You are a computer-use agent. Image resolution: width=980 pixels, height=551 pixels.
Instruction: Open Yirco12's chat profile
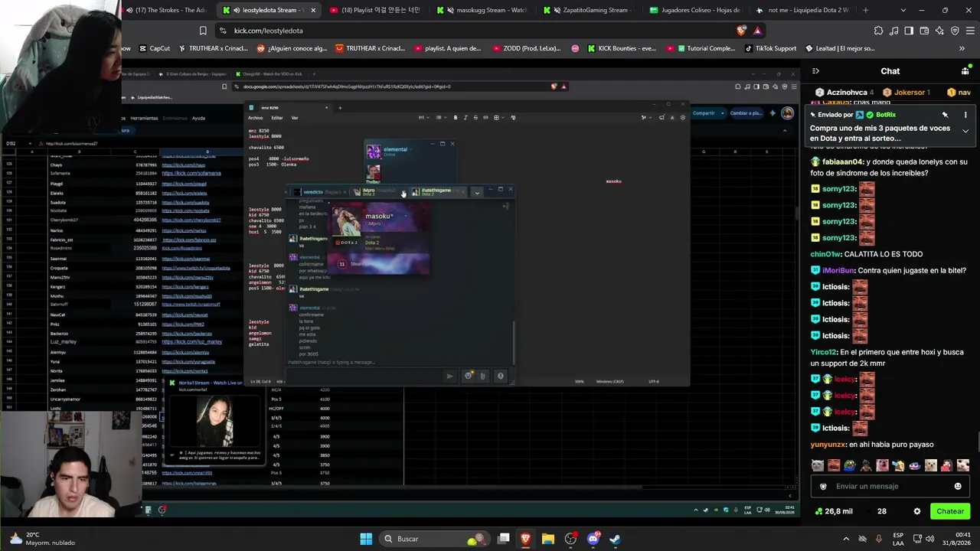[x=824, y=352]
